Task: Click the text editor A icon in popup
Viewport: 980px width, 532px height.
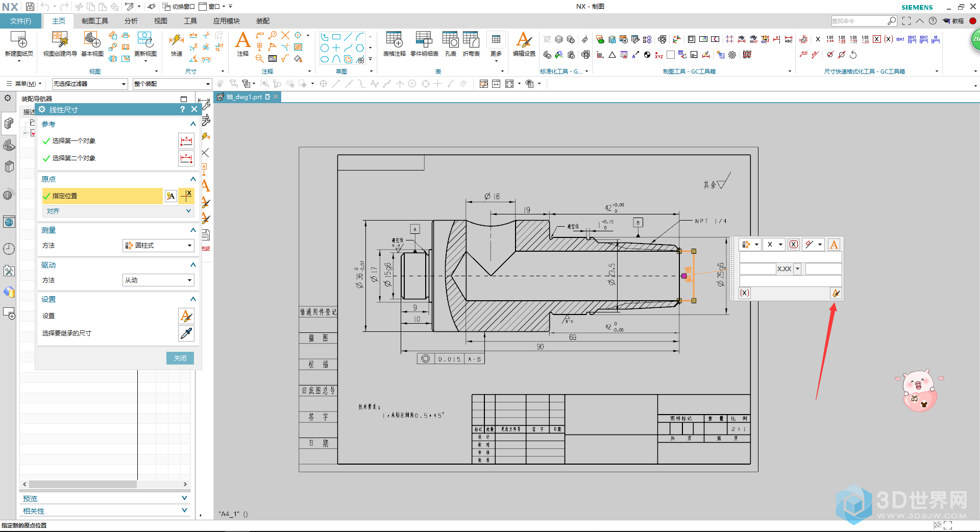Action: point(834,245)
